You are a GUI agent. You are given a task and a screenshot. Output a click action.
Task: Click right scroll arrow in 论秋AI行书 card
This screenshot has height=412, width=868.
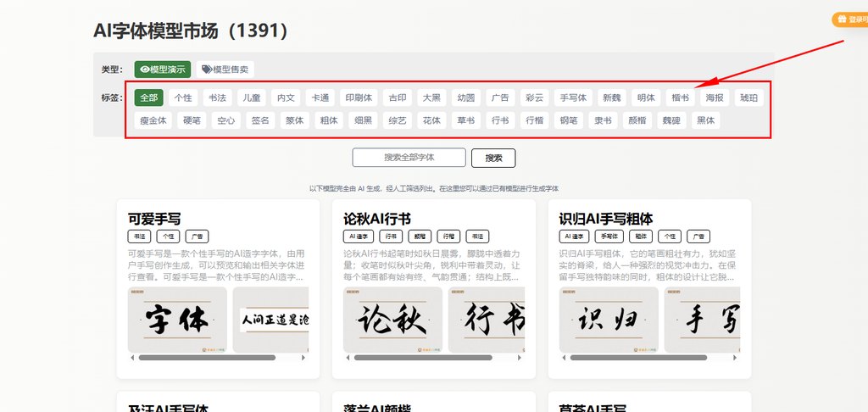pos(520,358)
